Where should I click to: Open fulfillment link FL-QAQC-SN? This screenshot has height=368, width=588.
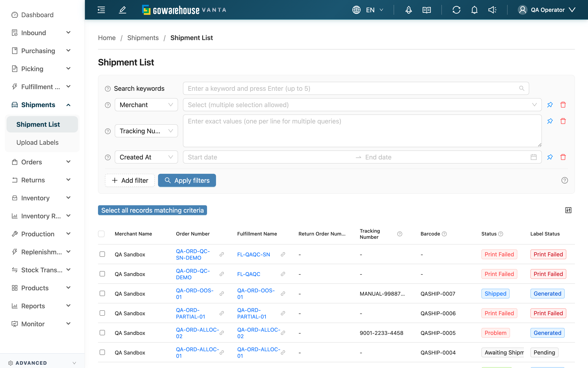tap(253, 254)
